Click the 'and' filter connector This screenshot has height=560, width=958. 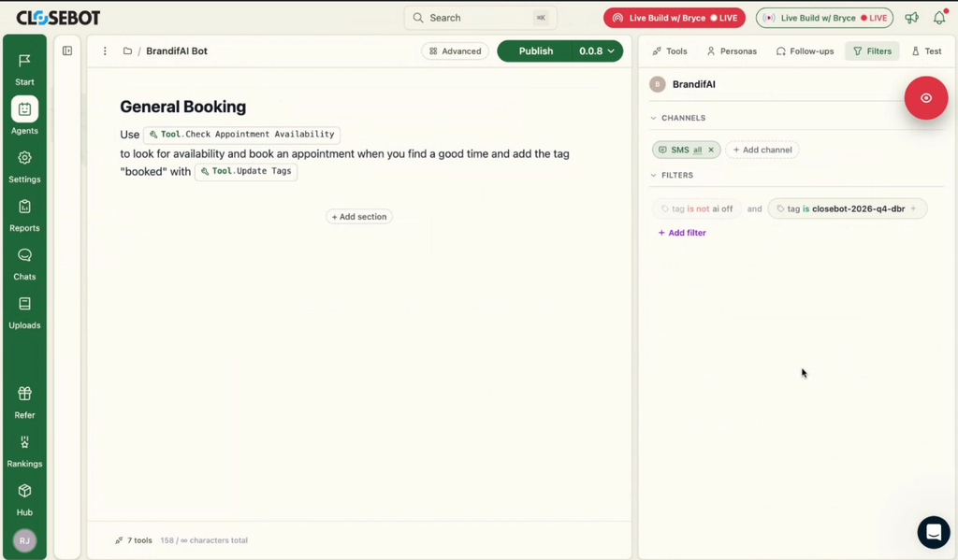(755, 208)
